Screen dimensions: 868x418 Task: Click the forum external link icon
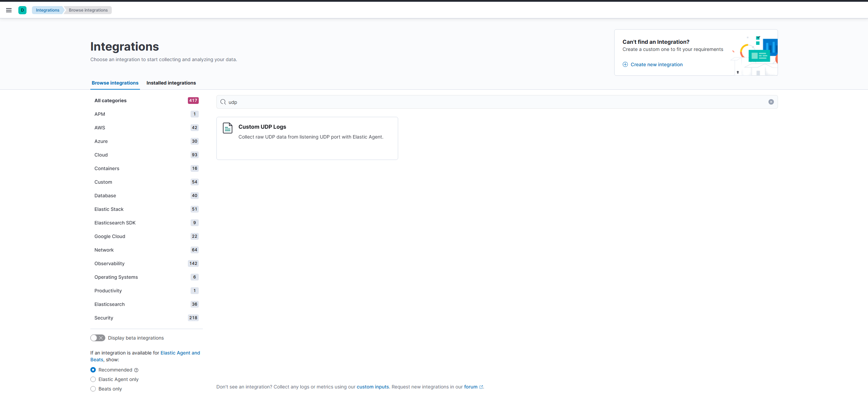click(481, 387)
